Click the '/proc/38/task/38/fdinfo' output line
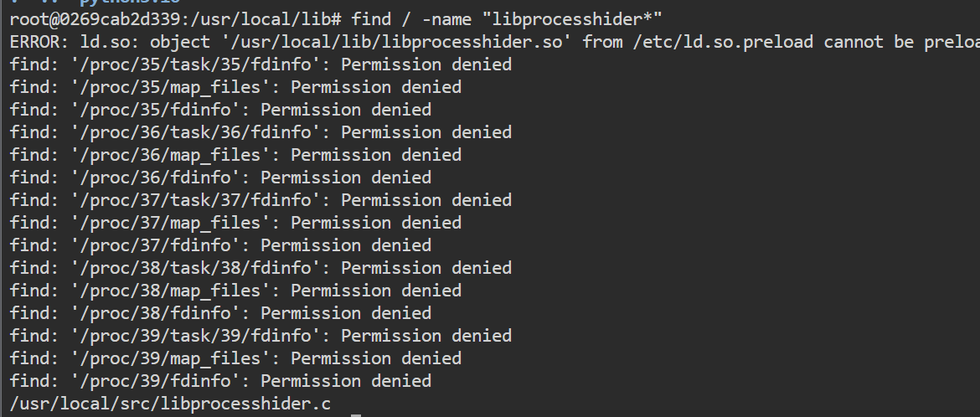 pyautogui.click(x=260, y=268)
